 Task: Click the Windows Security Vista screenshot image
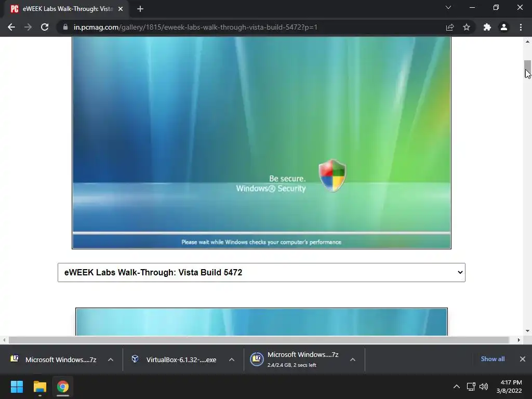coord(262,142)
